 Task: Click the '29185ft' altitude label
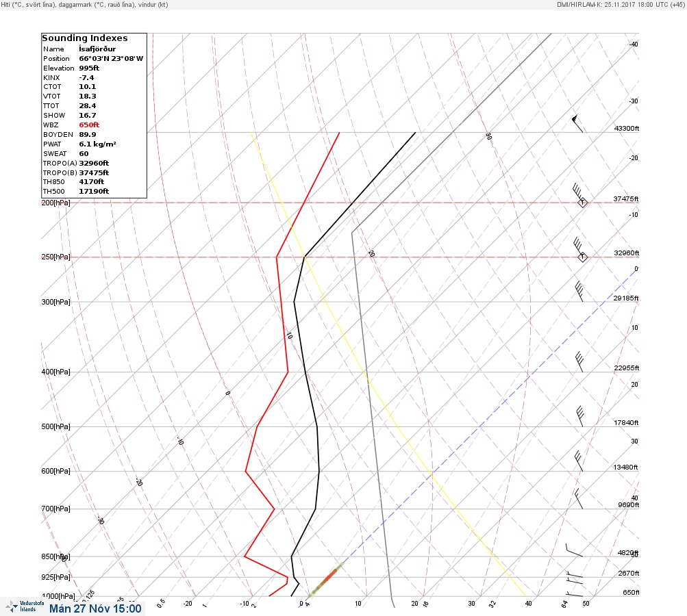(x=625, y=298)
